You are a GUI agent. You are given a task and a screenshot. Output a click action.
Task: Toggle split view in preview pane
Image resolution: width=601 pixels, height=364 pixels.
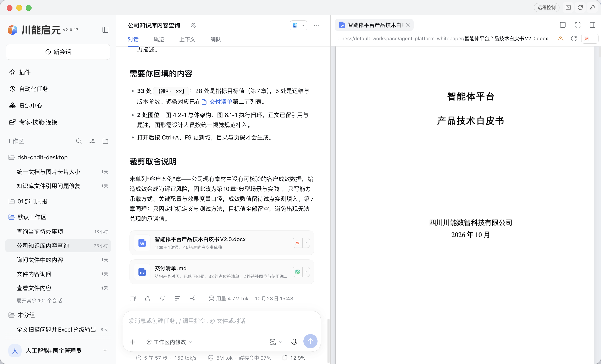(563, 25)
